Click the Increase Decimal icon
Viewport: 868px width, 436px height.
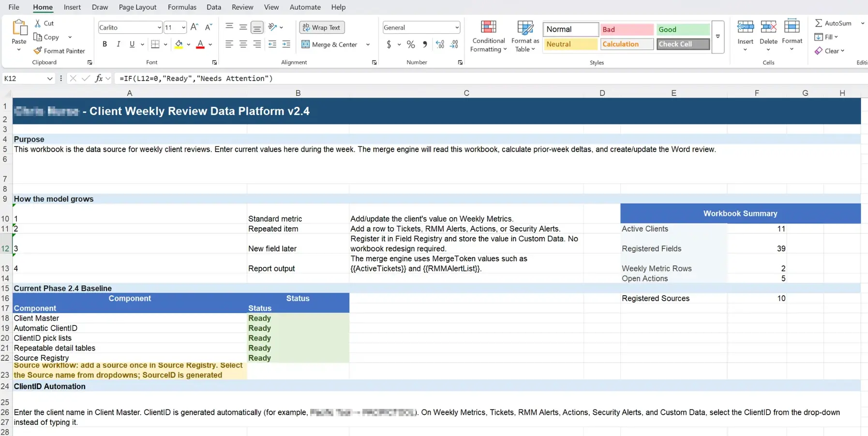(440, 44)
